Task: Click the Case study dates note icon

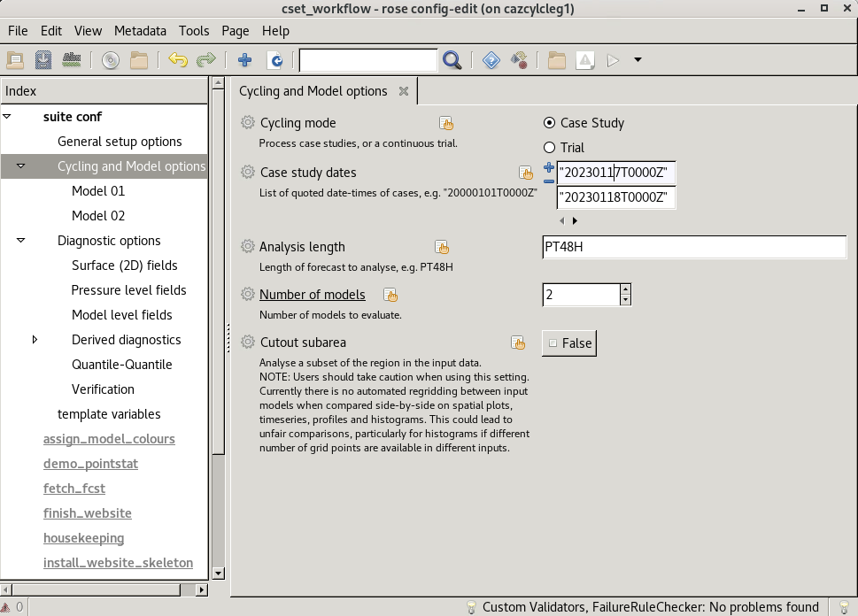Action: (x=526, y=173)
